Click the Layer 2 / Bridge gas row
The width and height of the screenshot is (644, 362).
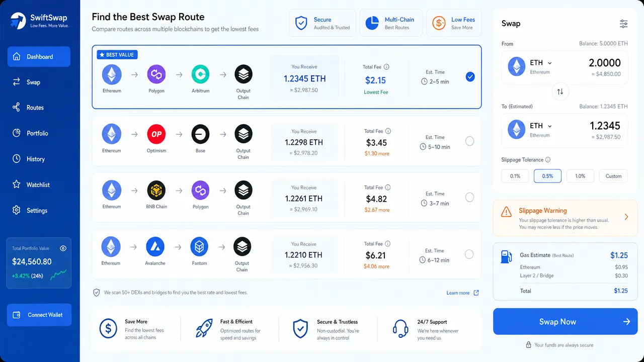point(574,276)
